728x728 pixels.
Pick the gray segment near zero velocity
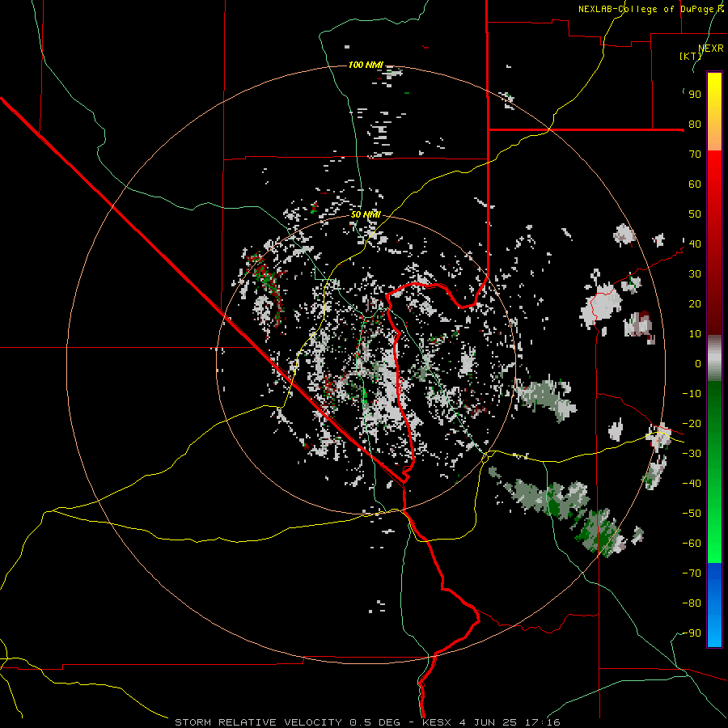coord(714,358)
